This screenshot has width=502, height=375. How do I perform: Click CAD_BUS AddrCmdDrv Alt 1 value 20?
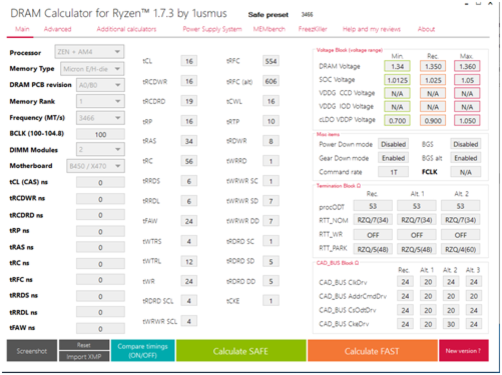[428, 296]
